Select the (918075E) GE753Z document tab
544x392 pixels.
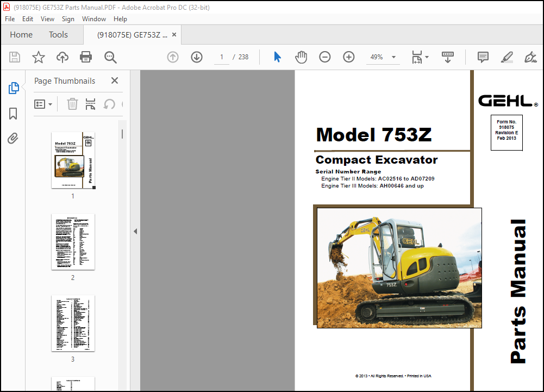tap(132, 35)
